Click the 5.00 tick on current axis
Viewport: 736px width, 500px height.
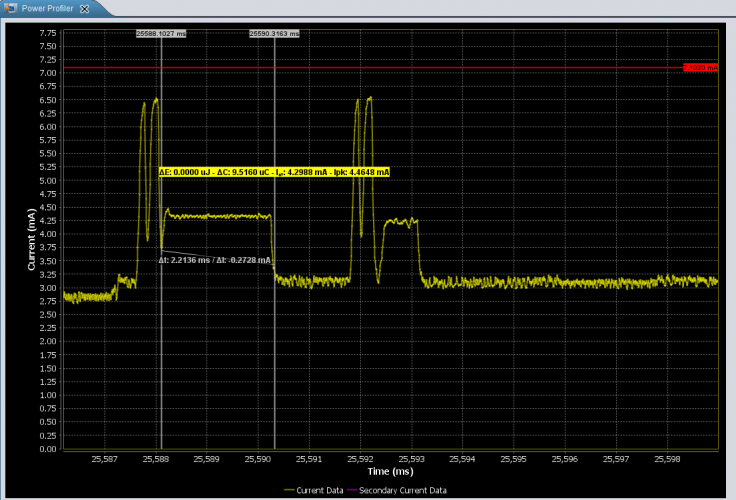pyautogui.click(x=46, y=181)
